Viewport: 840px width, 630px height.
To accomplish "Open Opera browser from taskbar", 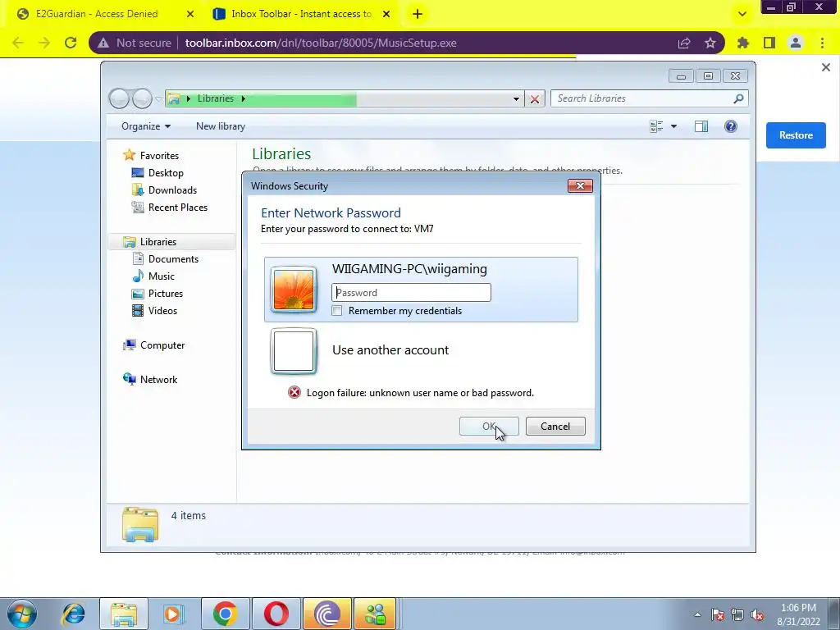I will pos(276,614).
